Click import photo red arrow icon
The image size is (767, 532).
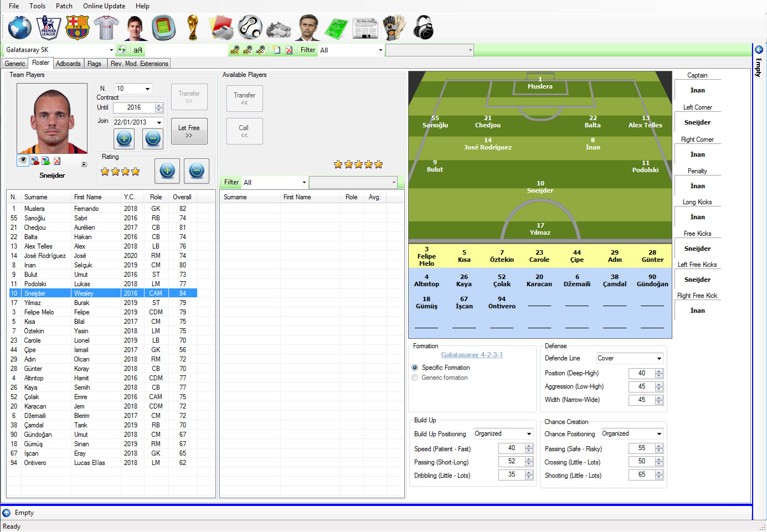pyautogui.click(x=34, y=161)
